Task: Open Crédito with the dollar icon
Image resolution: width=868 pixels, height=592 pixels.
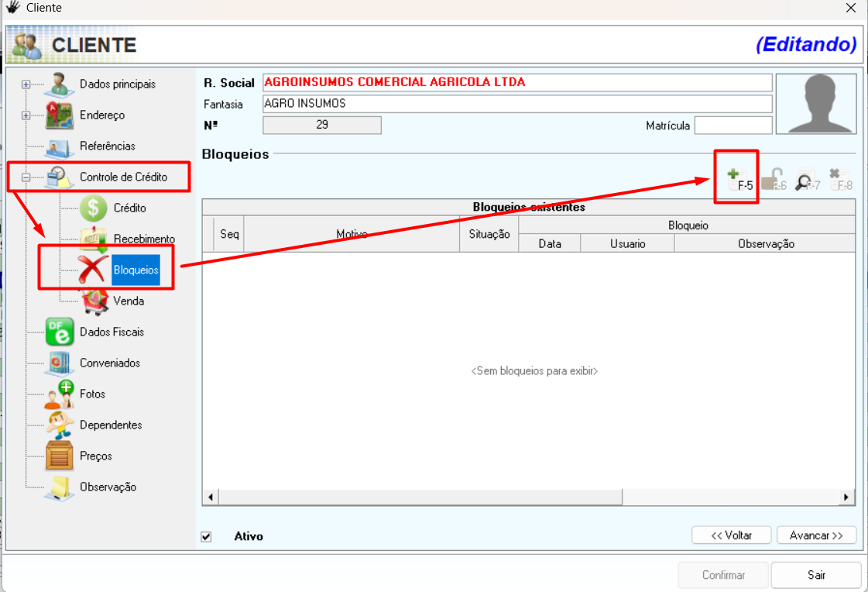Action: pyautogui.click(x=94, y=208)
